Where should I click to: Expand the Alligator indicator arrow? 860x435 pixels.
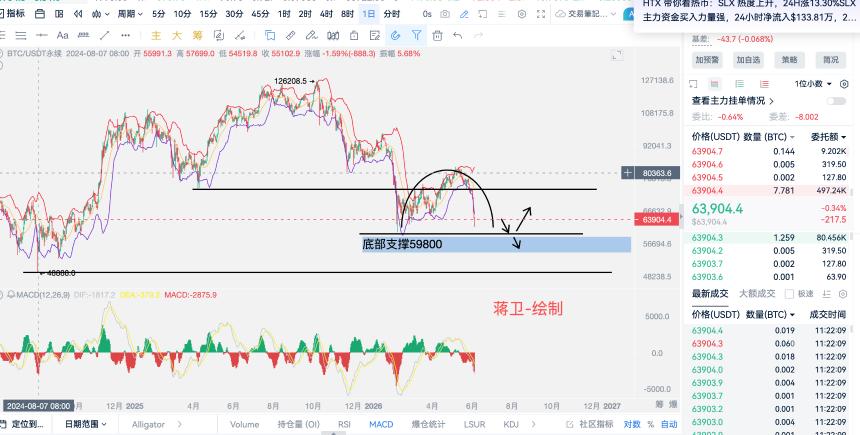pyautogui.click(x=179, y=424)
